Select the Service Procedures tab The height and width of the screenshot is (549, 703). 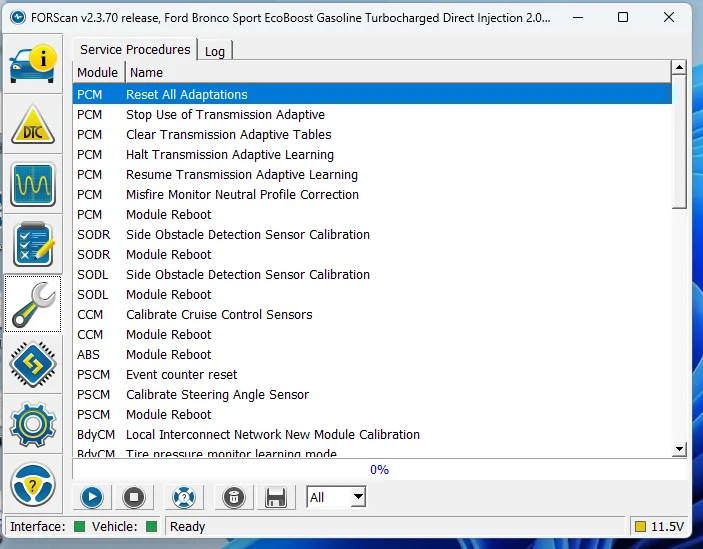click(x=135, y=50)
